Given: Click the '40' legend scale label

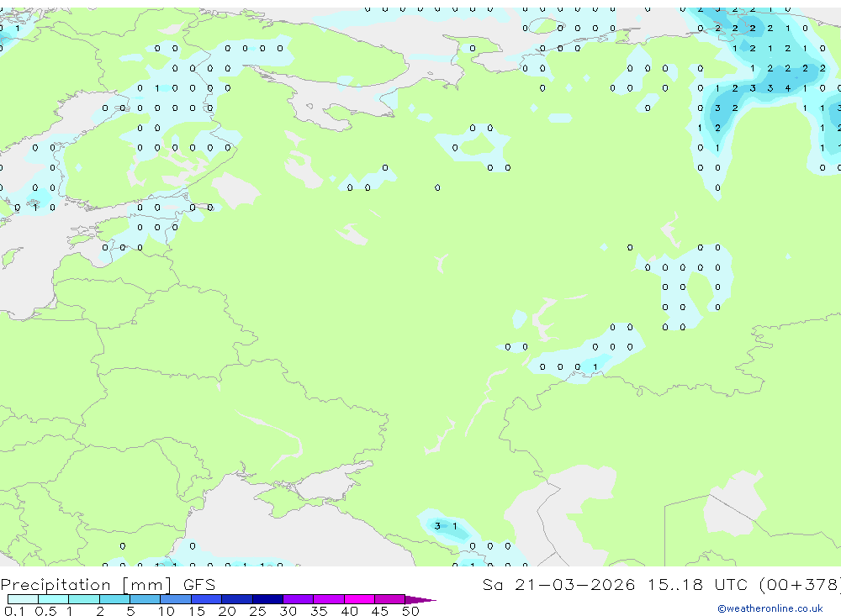Looking at the screenshot, I should pos(349,611).
